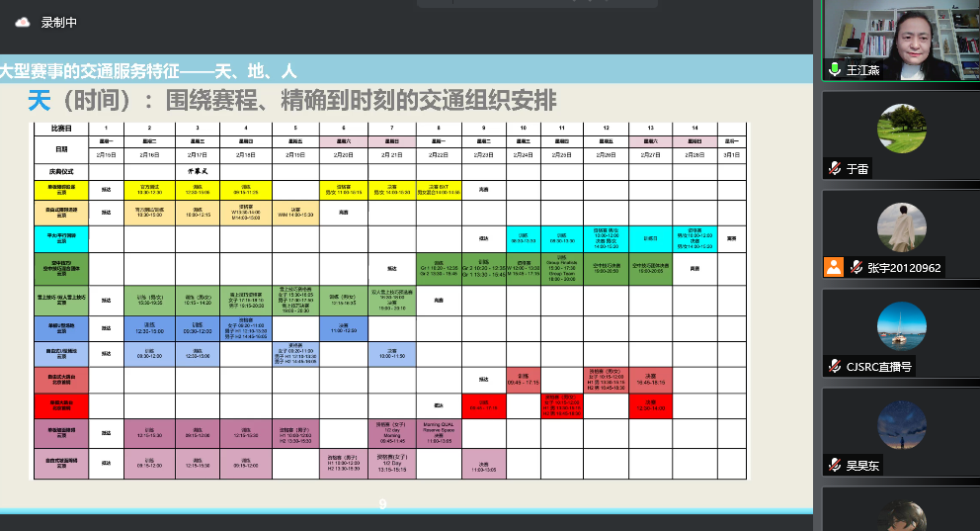Select the CJSRC直播号 sailboat avatar

902,326
